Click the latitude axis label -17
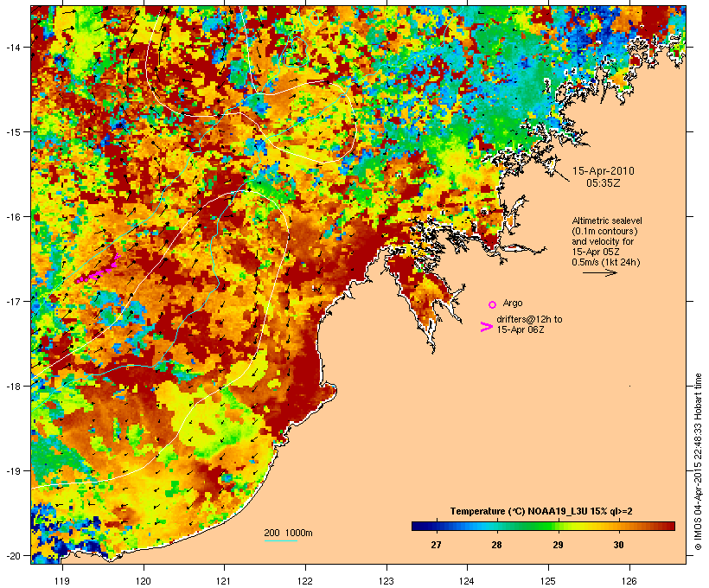The image size is (709, 588). tap(12, 301)
